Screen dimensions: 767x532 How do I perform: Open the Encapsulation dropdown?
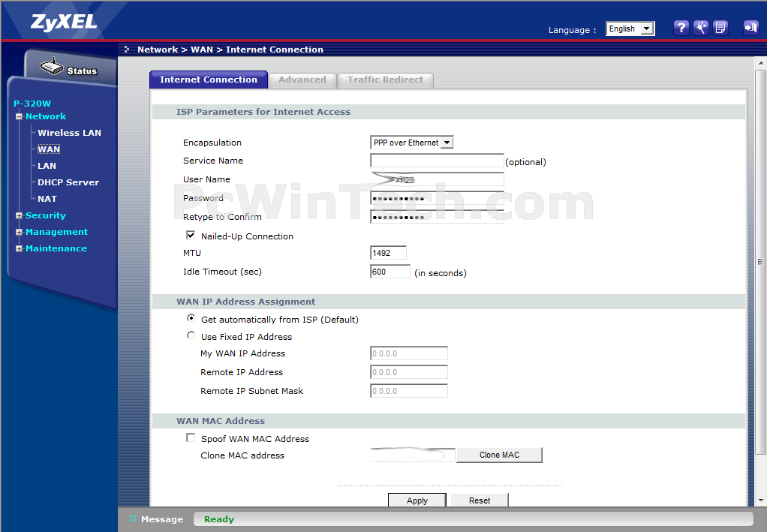(412, 143)
